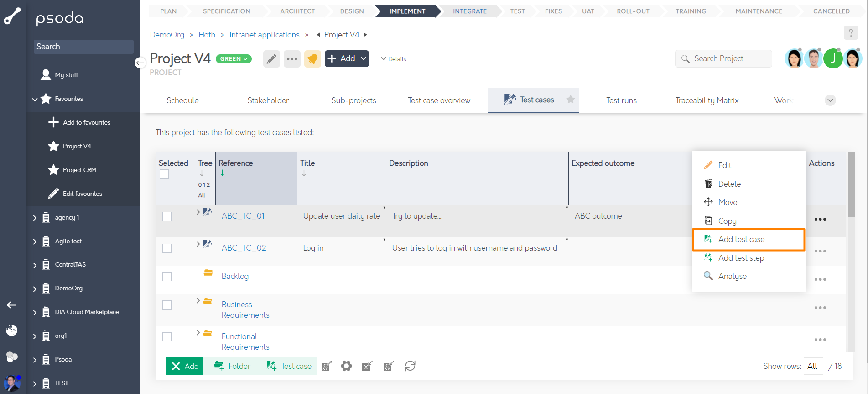Click the table vertical scrollbar
Screen dimensions: 868x394
pos(852,185)
